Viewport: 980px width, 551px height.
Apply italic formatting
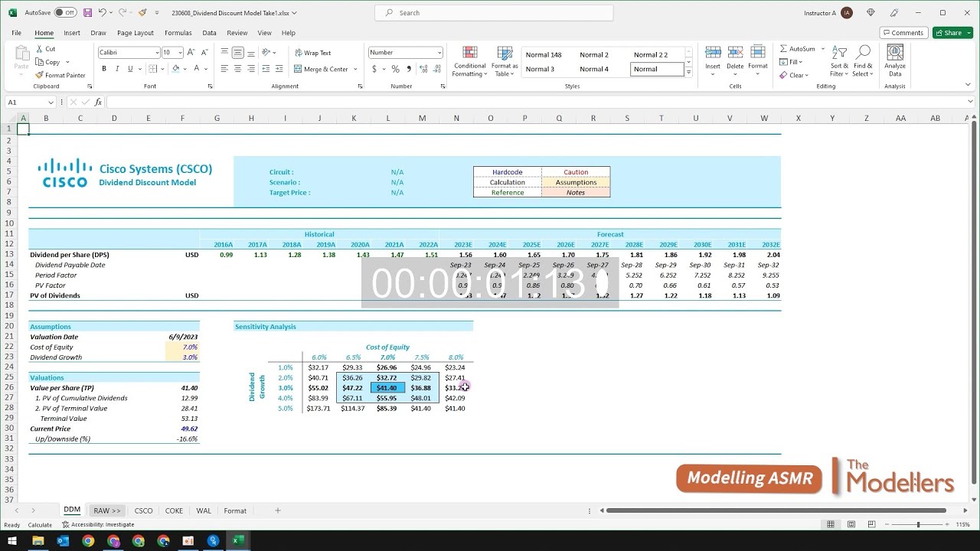pyautogui.click(x=116, y=69)
